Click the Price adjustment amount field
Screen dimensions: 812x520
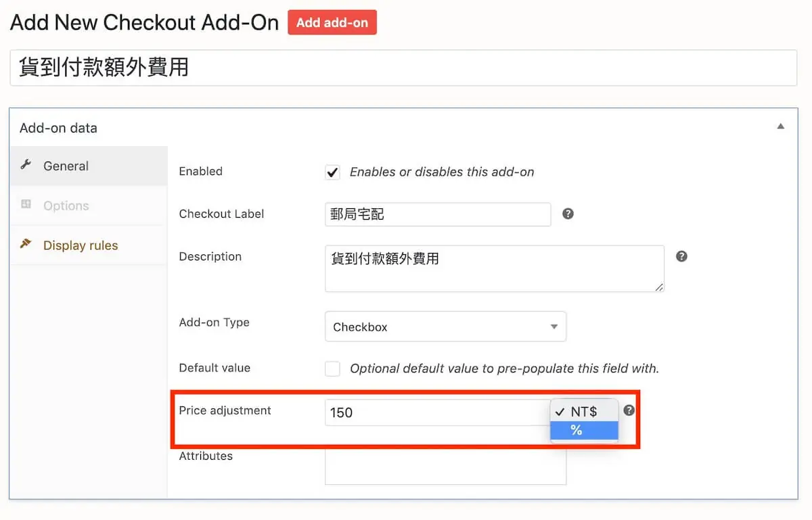pyautogui.click(x=437, y=412)
